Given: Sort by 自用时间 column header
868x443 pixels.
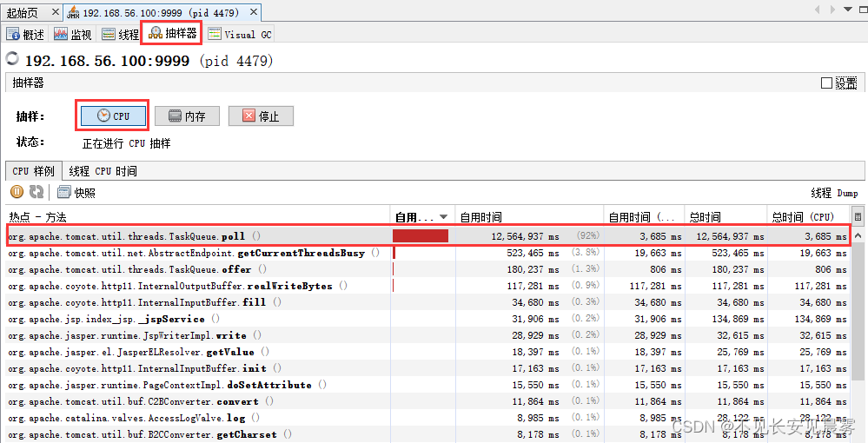Looking at the screenshot, I should (x=528, y=216).
